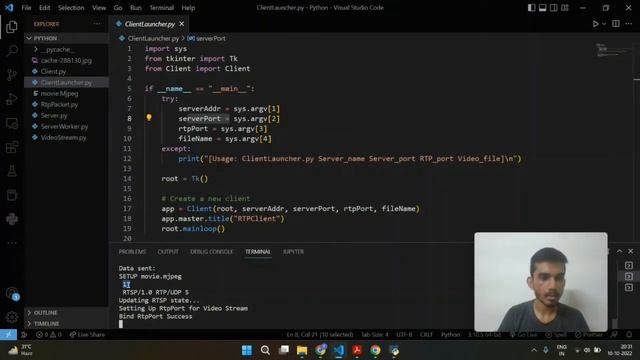Open the Testing flask view
This screenshot has width=640, height=360.
tap(12, 171)
